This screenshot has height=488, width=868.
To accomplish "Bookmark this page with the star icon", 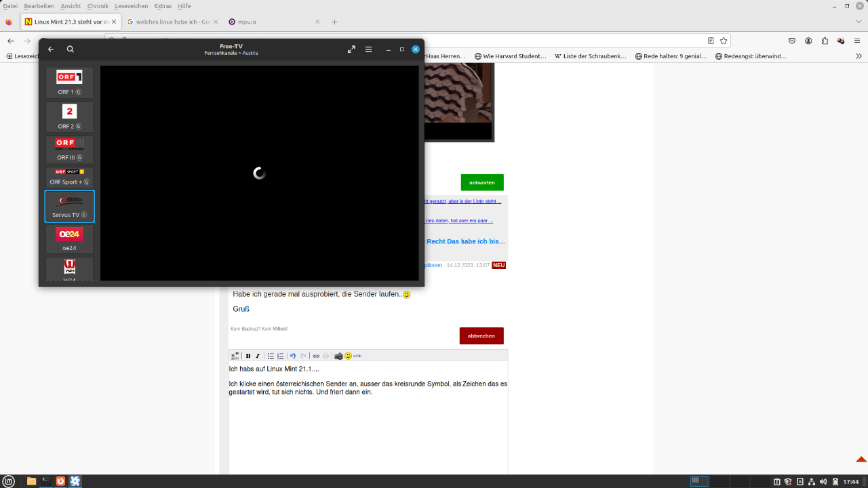I will [x=724, y=41].
